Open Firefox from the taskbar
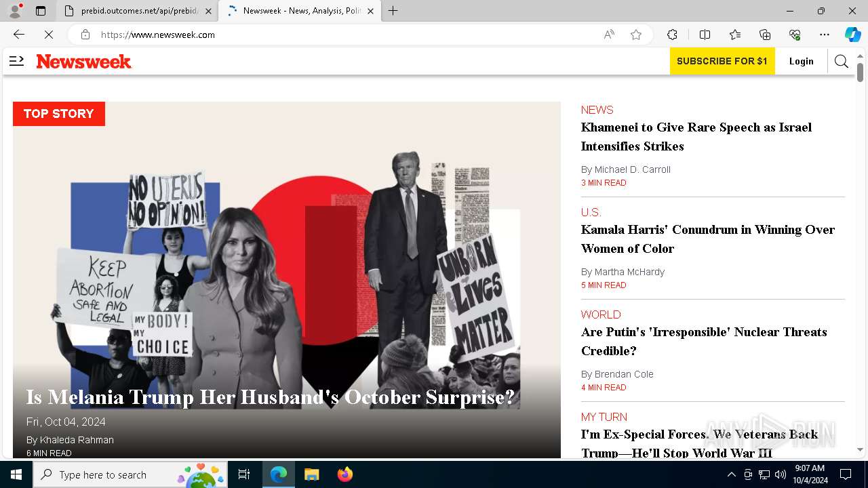Viewport: 868px width, 488px height. pyautogui.click(x=345, y=474)
